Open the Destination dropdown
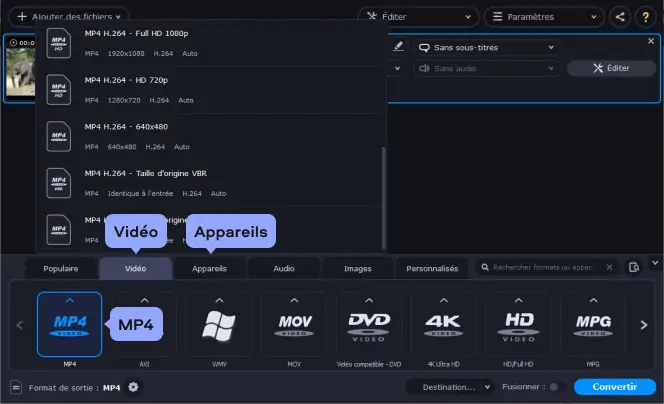Screen dimensions: 664x404 (450, 387)
